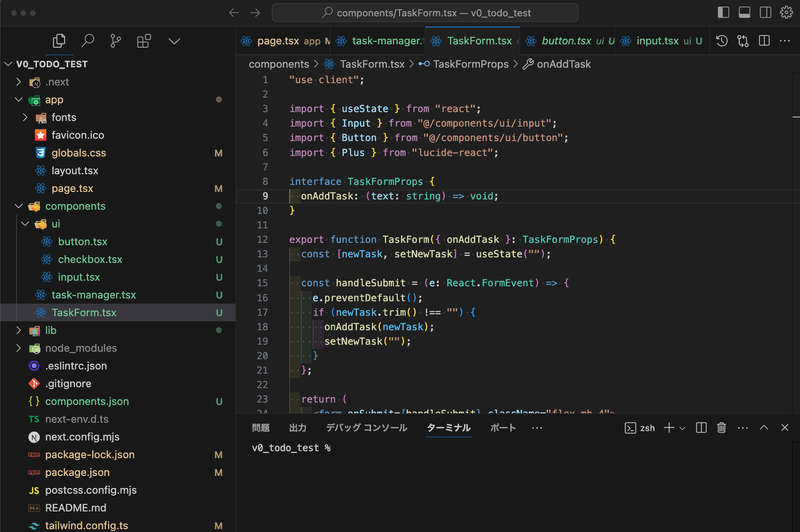The height and width of the screenshot is (532, 800).
Task: Click the open changes compare icon
Action: pyautogui.click(x=743, y=41)
